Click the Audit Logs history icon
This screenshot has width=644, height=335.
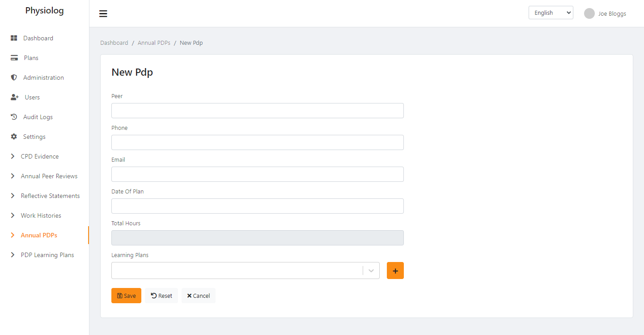[x=14, y=117]
